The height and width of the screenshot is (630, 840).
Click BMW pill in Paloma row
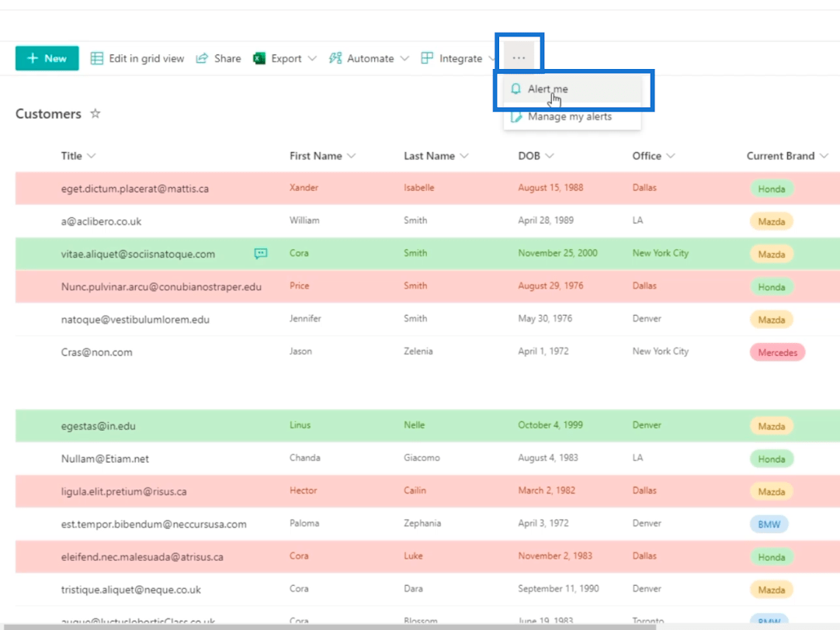[x=769, y=524]
